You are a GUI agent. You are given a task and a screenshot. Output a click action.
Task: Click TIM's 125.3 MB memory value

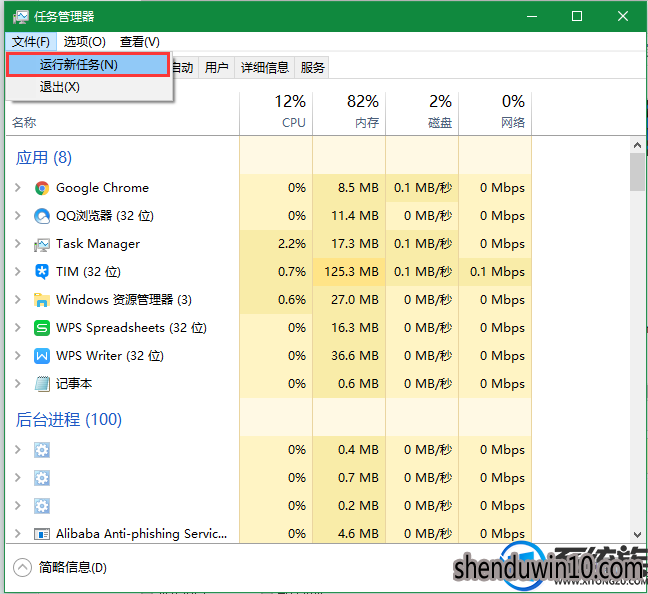351,272
